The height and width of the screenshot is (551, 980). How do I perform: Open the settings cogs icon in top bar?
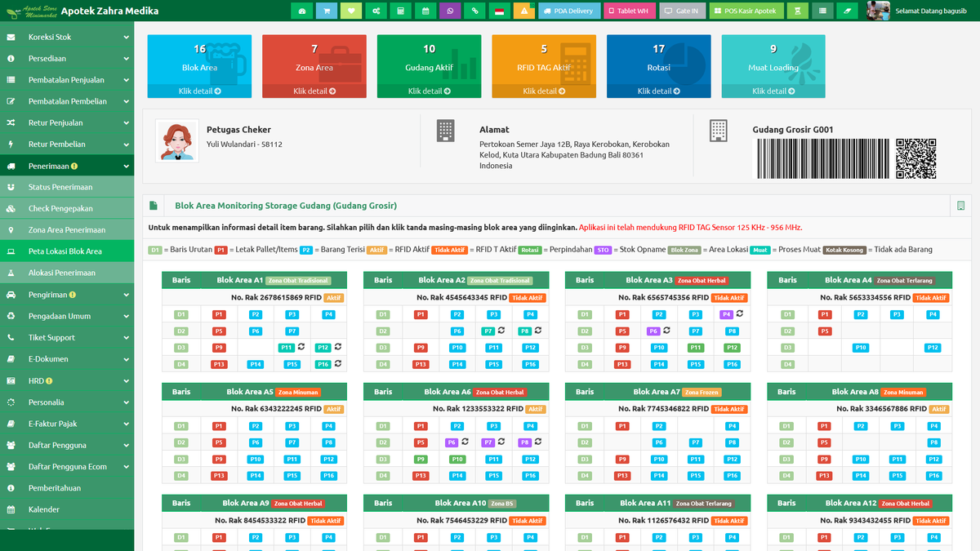coord(376,11)
